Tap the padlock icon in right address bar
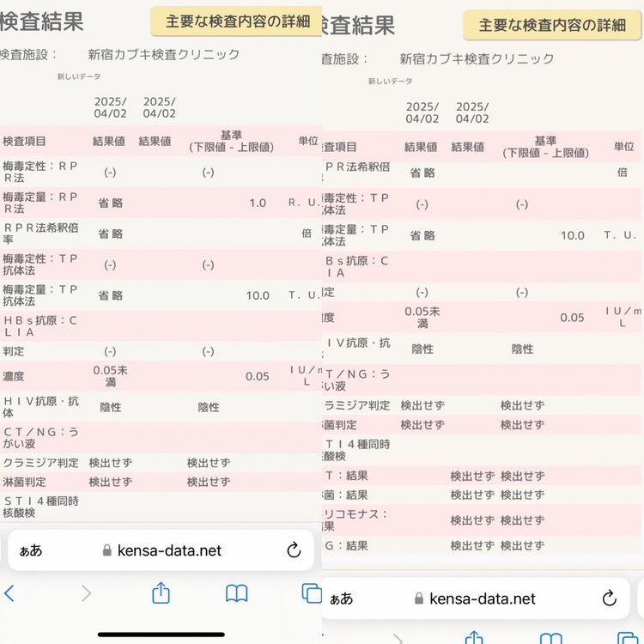Image resolution: width=644 pixels, height=644 pixels. [x=418, y=598]
